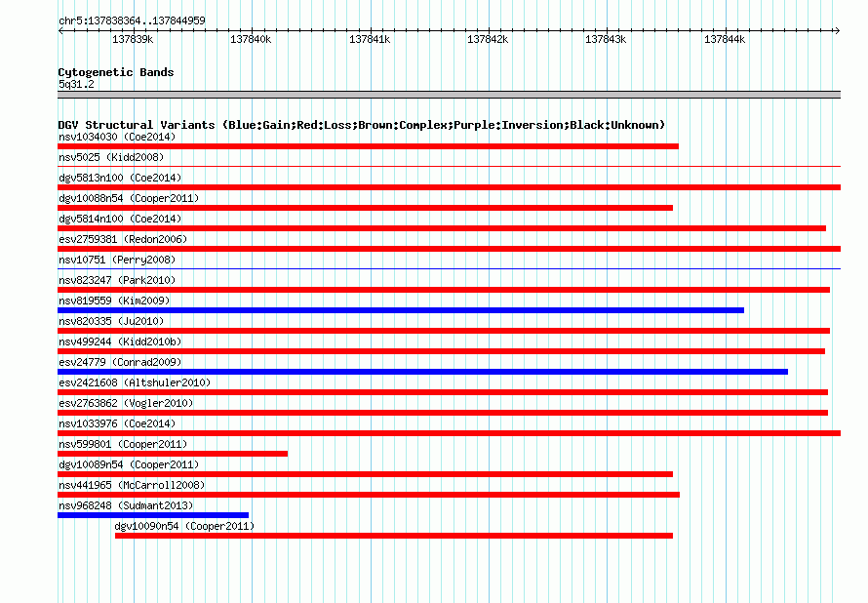Select the blue gain bar for nsv819559

[401, 310]
